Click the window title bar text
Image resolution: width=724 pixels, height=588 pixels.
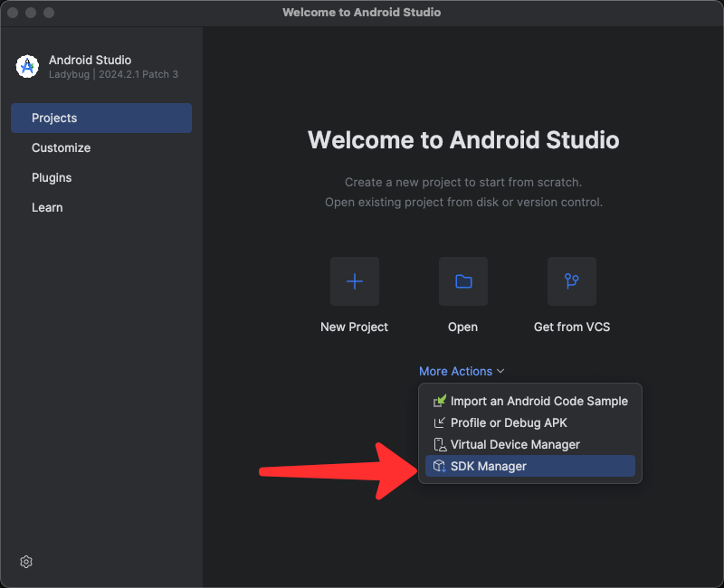pos(361,12)
